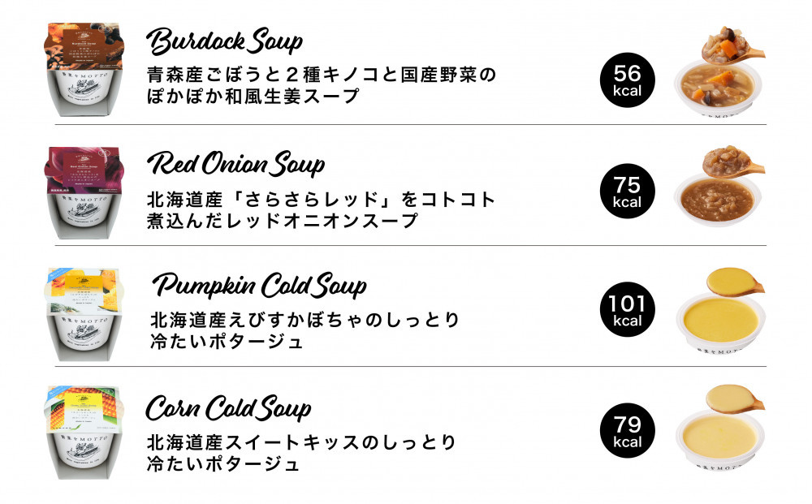Open the Burdock Soup title

(225, 41)
